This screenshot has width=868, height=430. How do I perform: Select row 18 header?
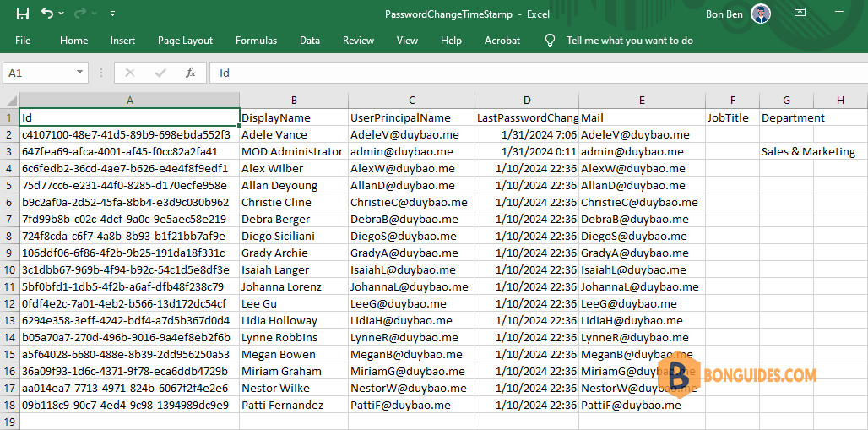(x=9, y=405)
